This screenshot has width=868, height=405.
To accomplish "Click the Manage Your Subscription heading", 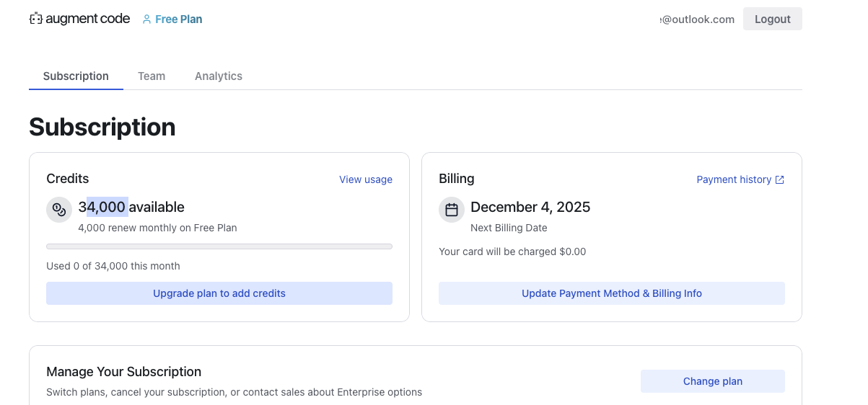I will (123, 372).
